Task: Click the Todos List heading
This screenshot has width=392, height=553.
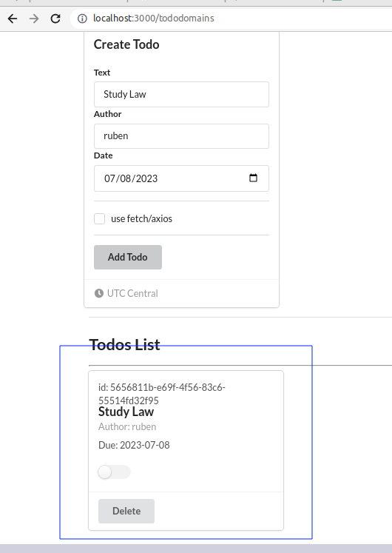Action: pyautogui.click(x=125, y=344)
